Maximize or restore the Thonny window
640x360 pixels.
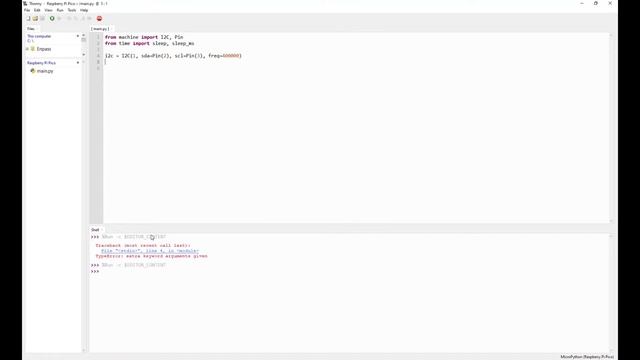click(x=596, y=3)
